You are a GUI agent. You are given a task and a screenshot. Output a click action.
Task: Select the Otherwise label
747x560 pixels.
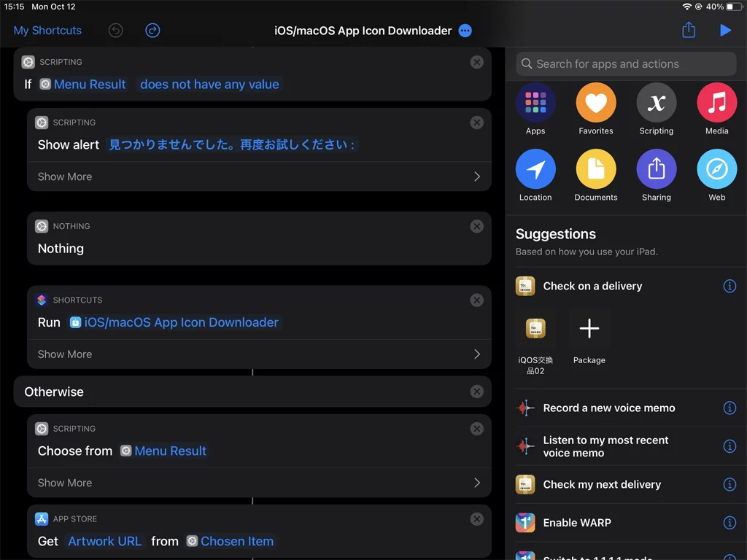point(54,392)
